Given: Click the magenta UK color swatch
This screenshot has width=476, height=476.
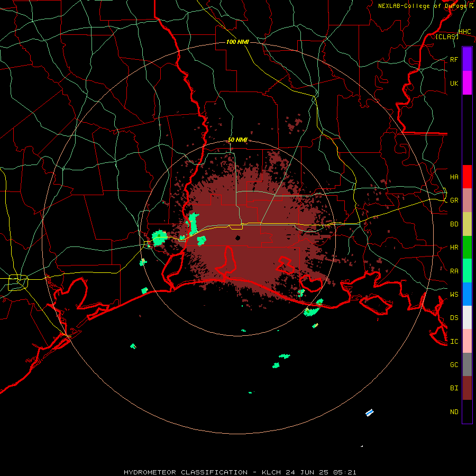Looking at the screenshot, I should (x=467, y=83).
